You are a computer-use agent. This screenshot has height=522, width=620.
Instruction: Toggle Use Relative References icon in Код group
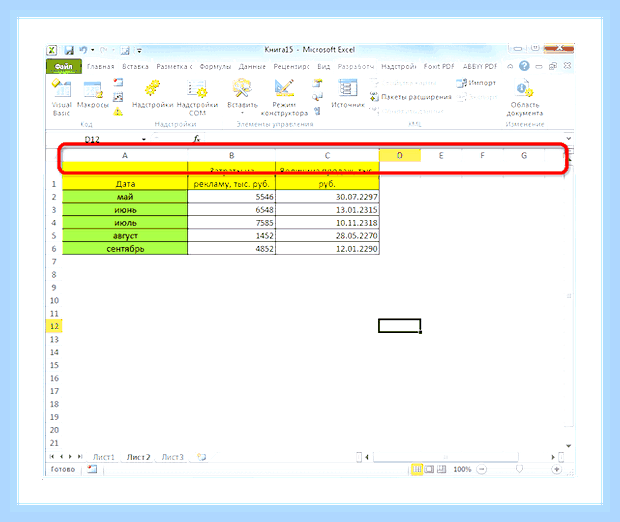pyautogui.click(x=118, y=97)
